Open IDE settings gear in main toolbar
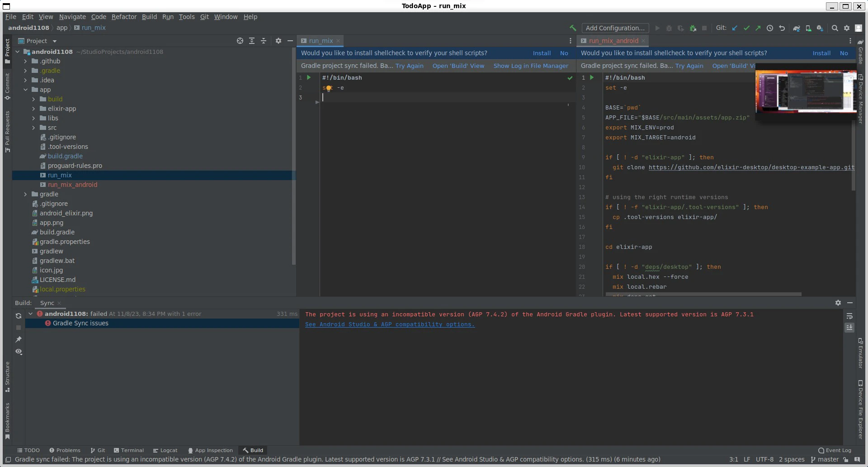The image size is (868, 467). pos(847,28)
